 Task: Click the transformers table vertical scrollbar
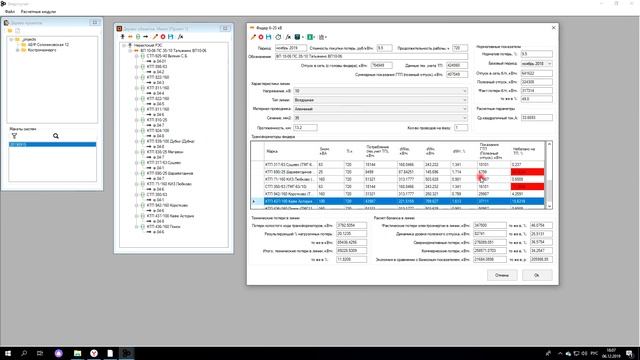point(549,175)
